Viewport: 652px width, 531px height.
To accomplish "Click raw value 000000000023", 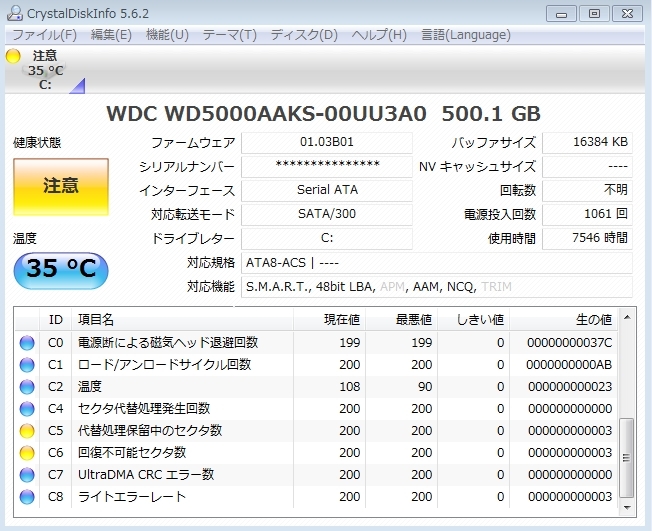I will click(x=569, y=387).
